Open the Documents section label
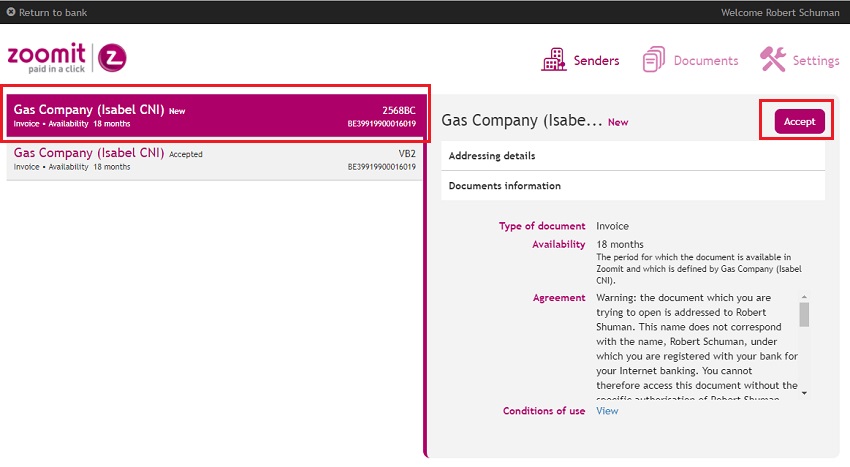The height and width of the screenshot is (467, 850). [706, 60]
